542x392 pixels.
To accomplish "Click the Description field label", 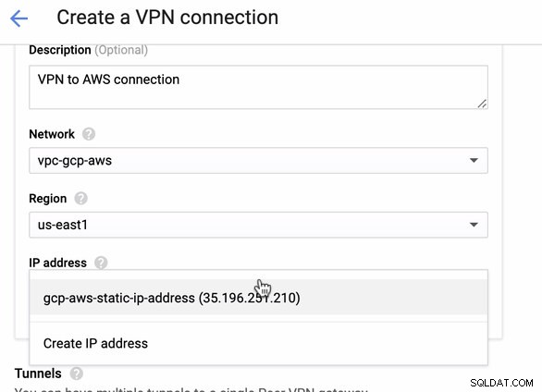I will click(x=60, y=50).
